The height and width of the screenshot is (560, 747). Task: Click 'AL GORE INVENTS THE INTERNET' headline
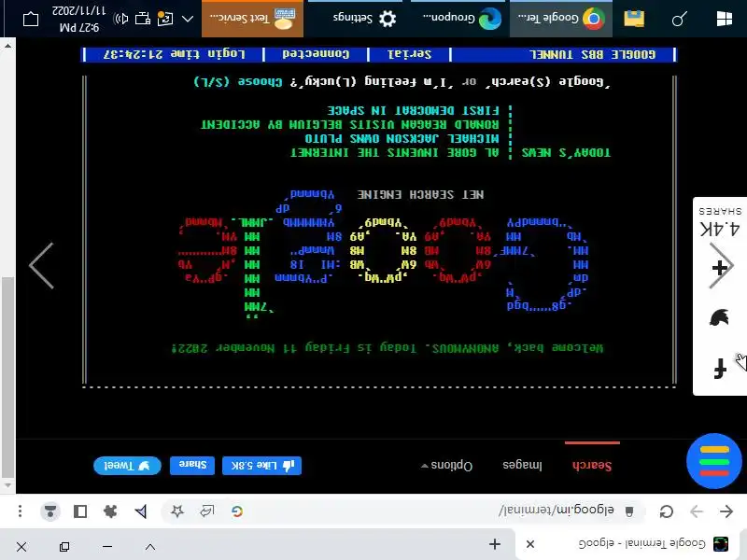(x=394, y=153)
